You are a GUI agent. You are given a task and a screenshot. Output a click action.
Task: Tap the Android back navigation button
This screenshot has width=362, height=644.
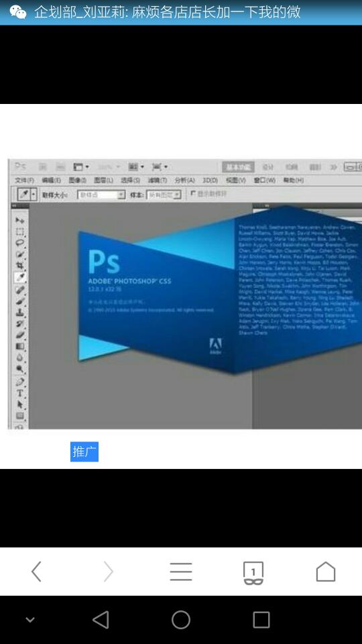pos(101,619)
